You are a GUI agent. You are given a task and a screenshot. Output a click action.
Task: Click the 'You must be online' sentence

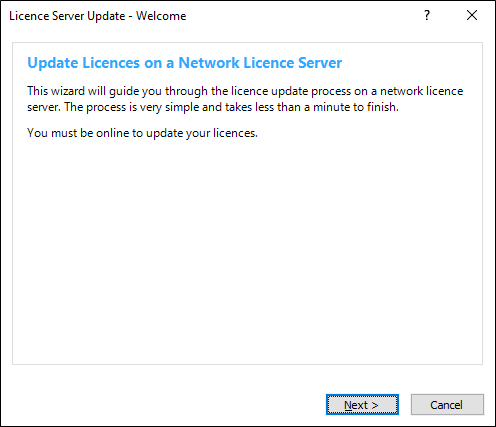coord(142,133)
